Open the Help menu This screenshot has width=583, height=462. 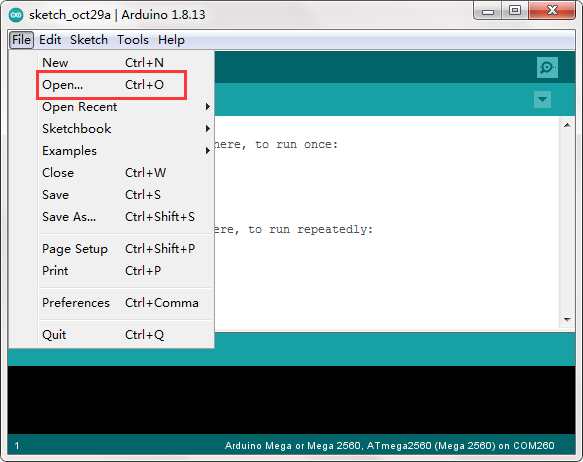pos(171,39)
